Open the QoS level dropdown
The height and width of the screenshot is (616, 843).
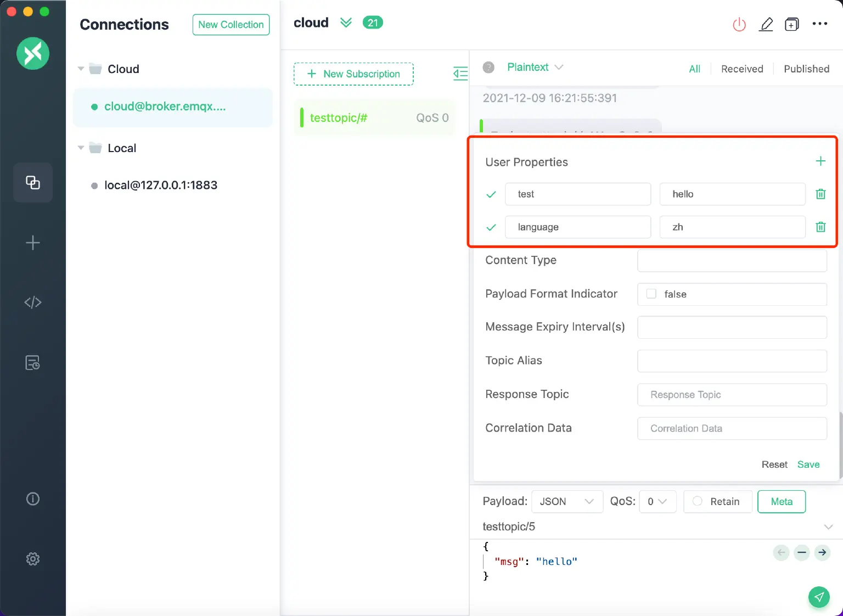(x=657, y=501)
